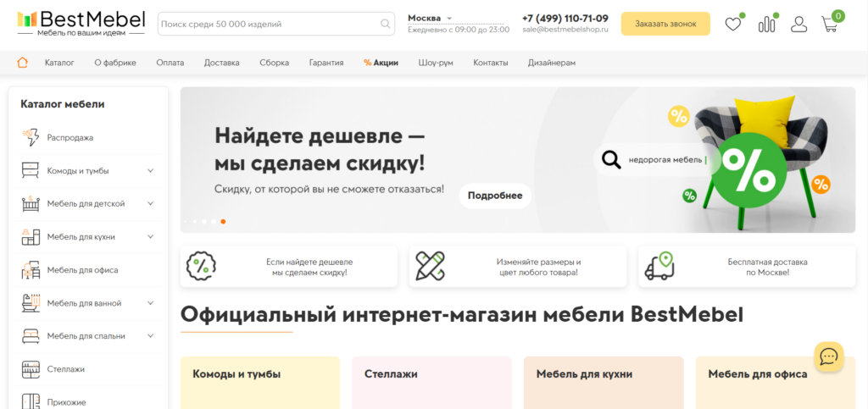The image size is (868, 409).
Task: Open the compare bars icon
Action: pos(766,25)
